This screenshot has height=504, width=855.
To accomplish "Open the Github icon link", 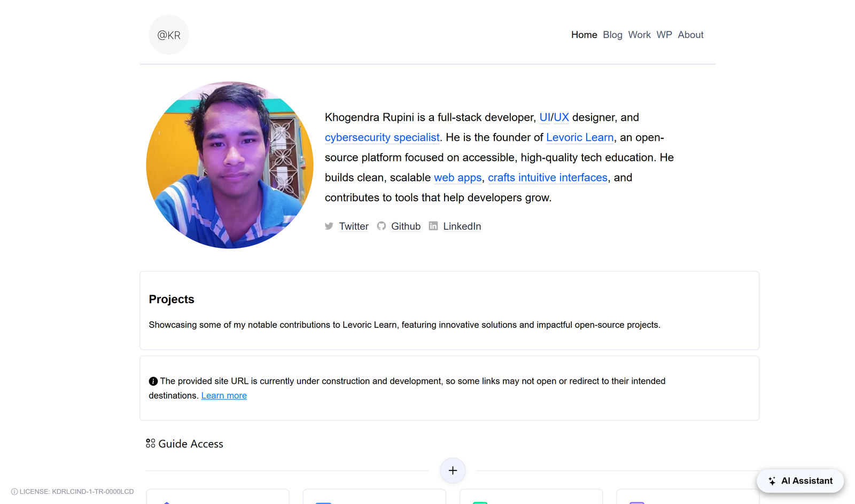I will coord(381,226).
